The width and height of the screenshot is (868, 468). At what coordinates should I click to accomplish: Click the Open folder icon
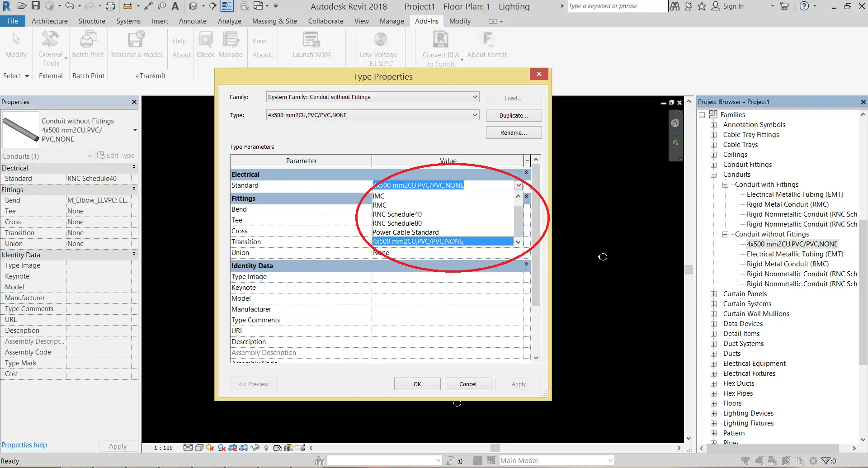coord(22,6)
